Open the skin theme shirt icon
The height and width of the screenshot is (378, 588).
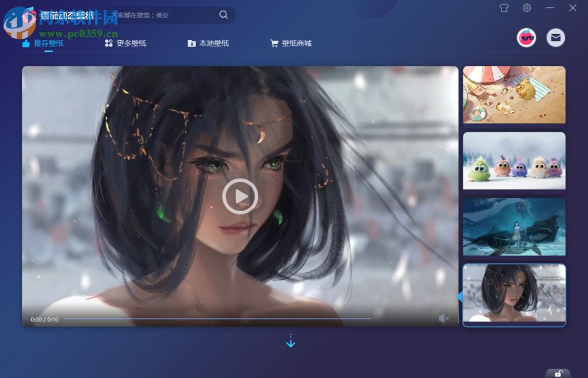pos(504,8)
